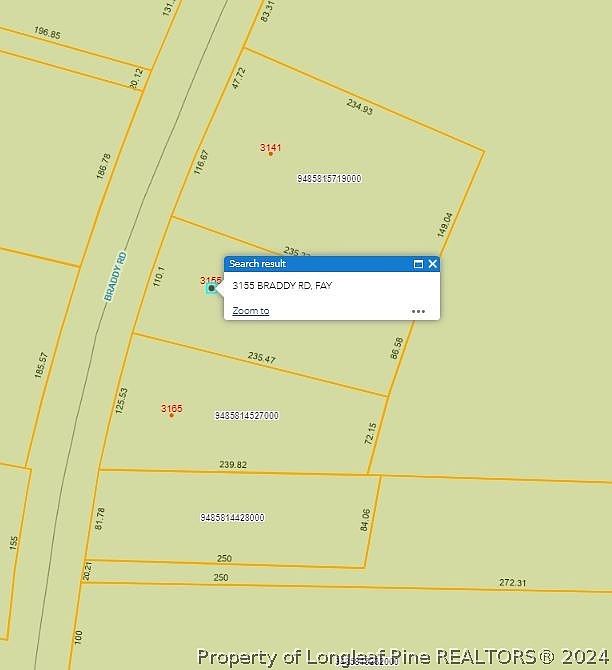Click the 234.93 lot dimension label
The image size is (612, 670).
(360, 107)
